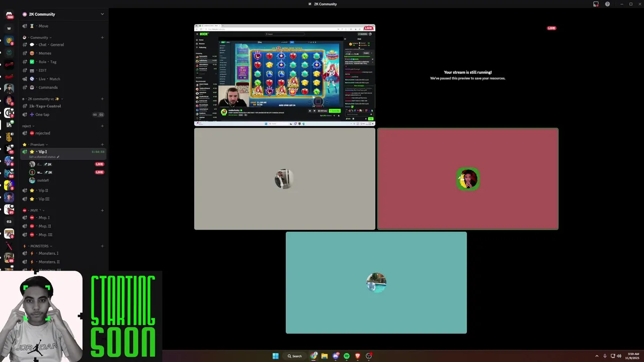Add channel to Premium category
644x362 pixels.
click(102, 144)
